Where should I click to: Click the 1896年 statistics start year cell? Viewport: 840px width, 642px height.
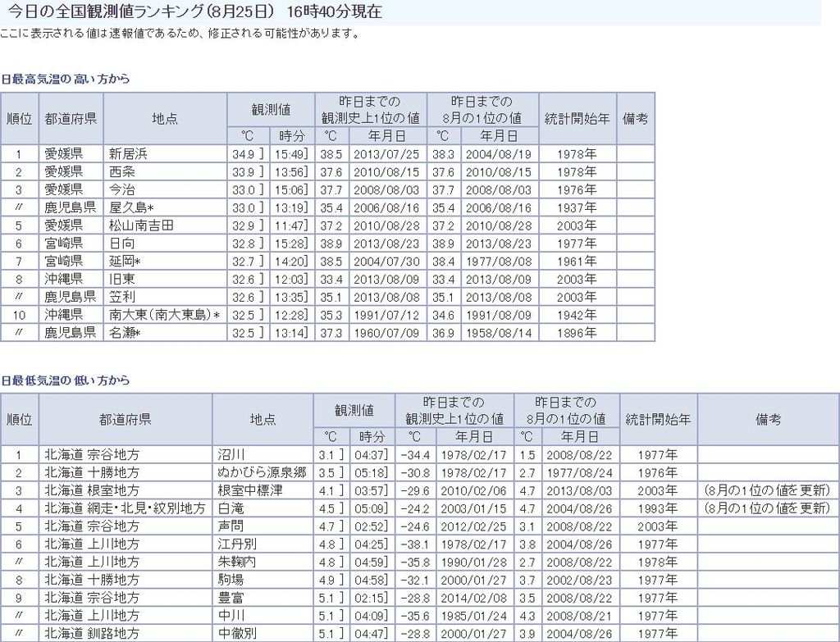coord(577,333)
